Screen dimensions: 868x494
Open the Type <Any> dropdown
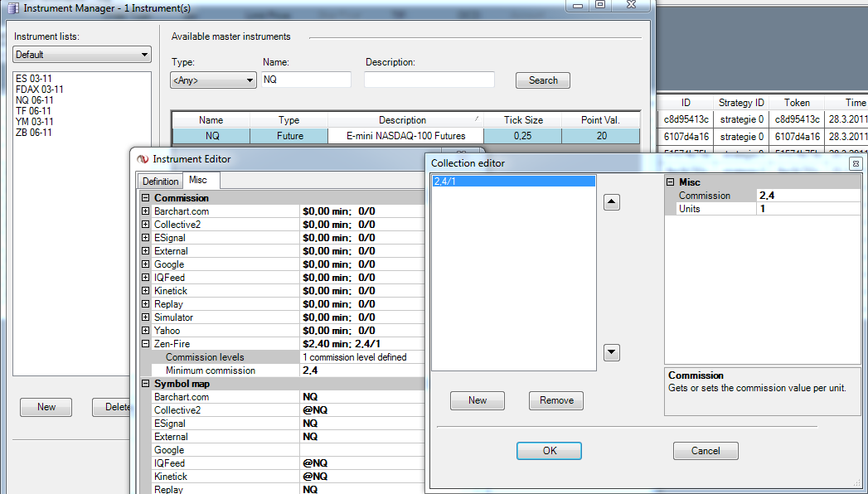[213, 80]
